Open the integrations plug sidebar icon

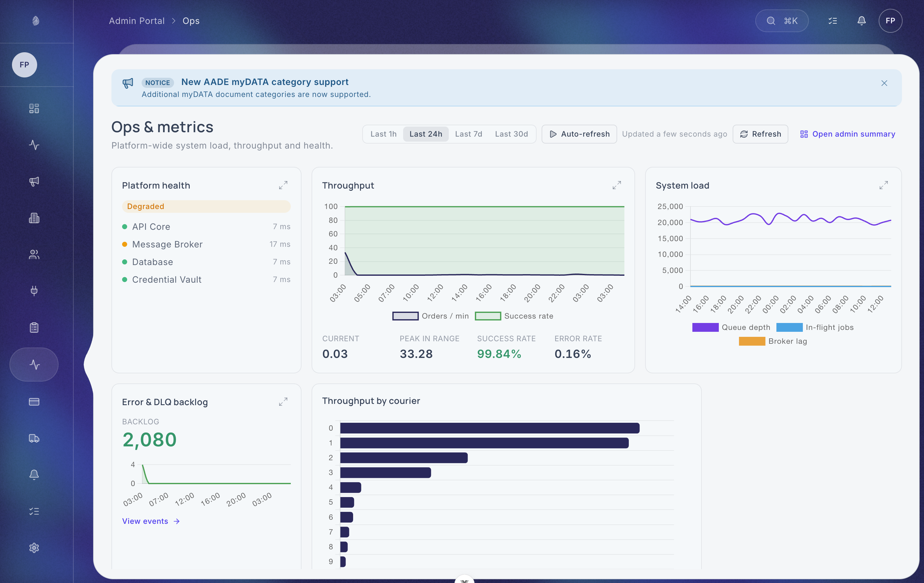click(x=34, y=291)
